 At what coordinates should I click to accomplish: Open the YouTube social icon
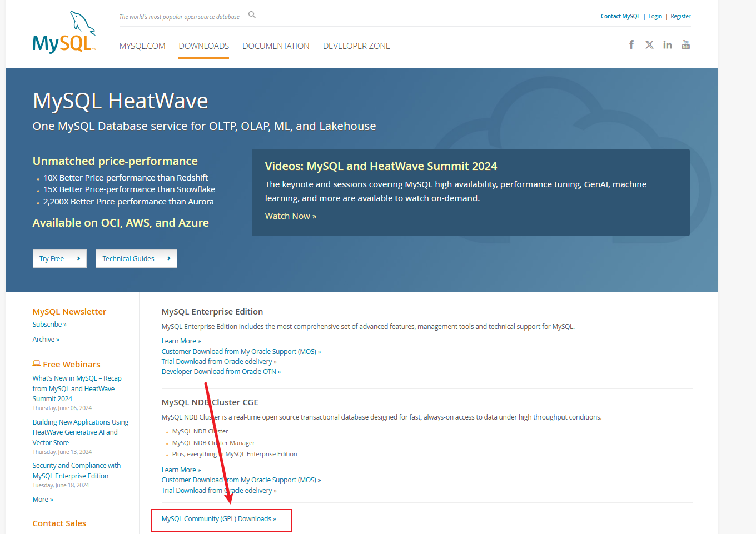[x=686, y=45]
